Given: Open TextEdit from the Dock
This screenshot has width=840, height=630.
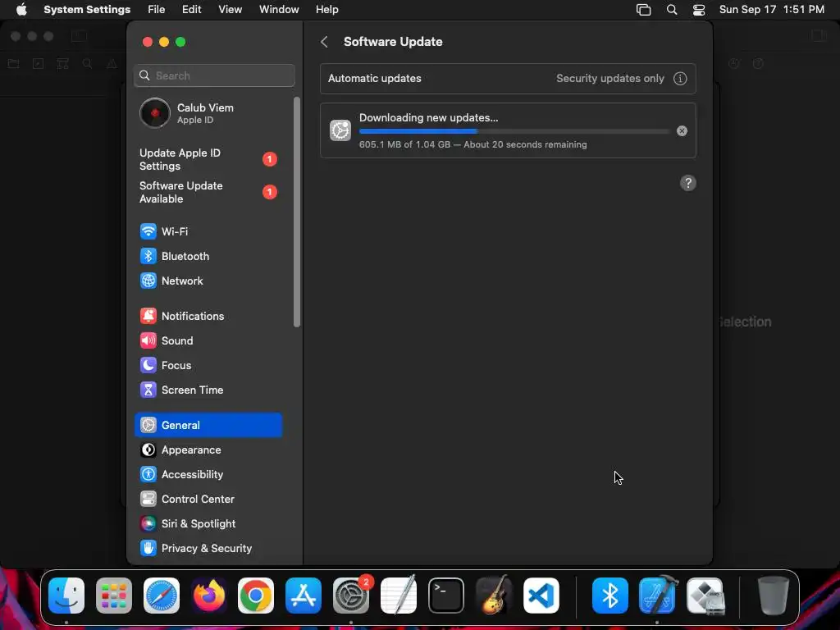Looking at the screenshot, I should click(398, 596).
